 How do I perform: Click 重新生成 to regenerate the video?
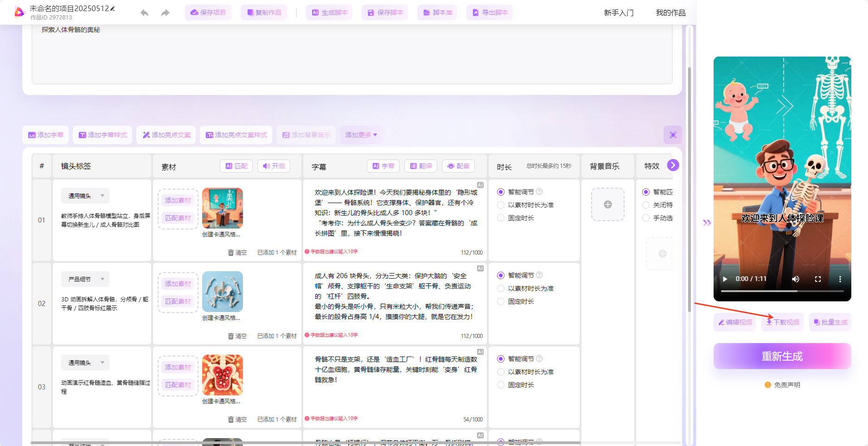pyautogui.click(x=782, y=356)
